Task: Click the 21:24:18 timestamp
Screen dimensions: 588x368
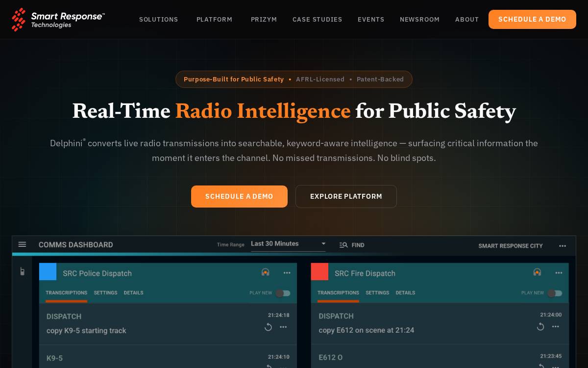Action: (279, 315)
